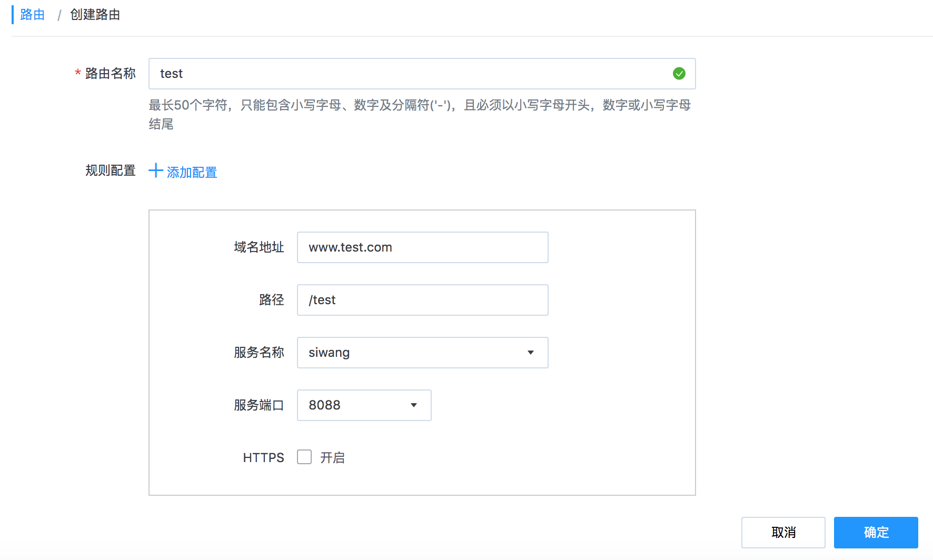Click the 添加配置 link
The image size is (933, 560).
pyautogui.click(x=191, y=172)
